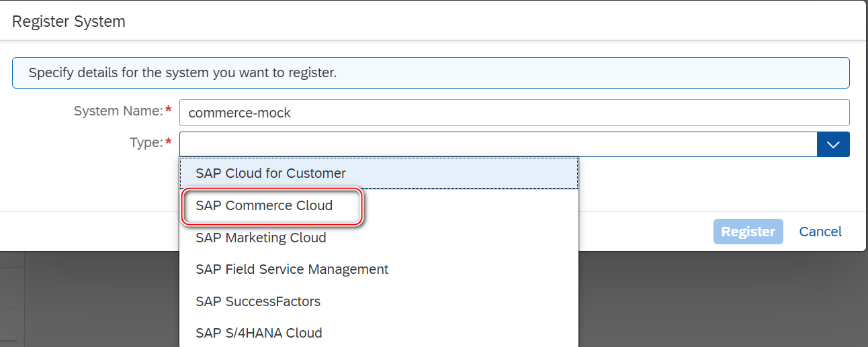Click the required asterisk beside Type
The image size is (868, 347).
[x=168, y=142]
